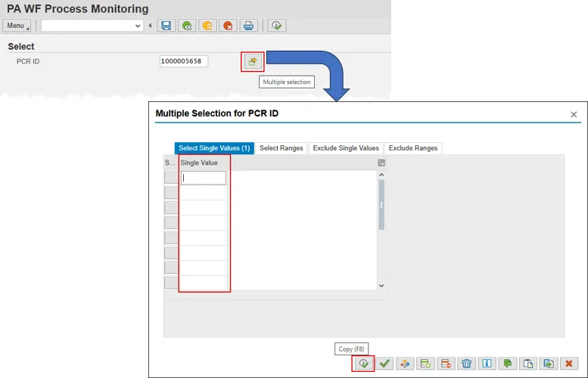Collapse command field with small left triangle
The height and width of the screenshot is (378, 588).
click(150, 26)
